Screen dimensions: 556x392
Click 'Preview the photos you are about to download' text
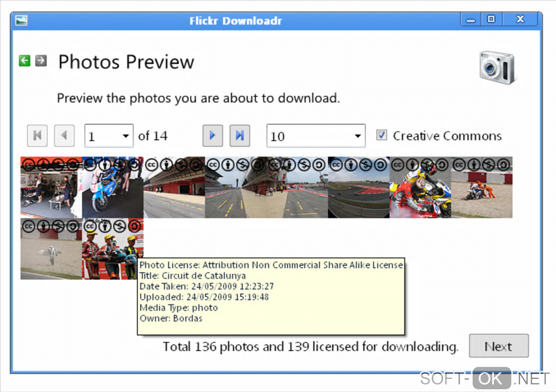pyautogui.click(x=198, y=98)
